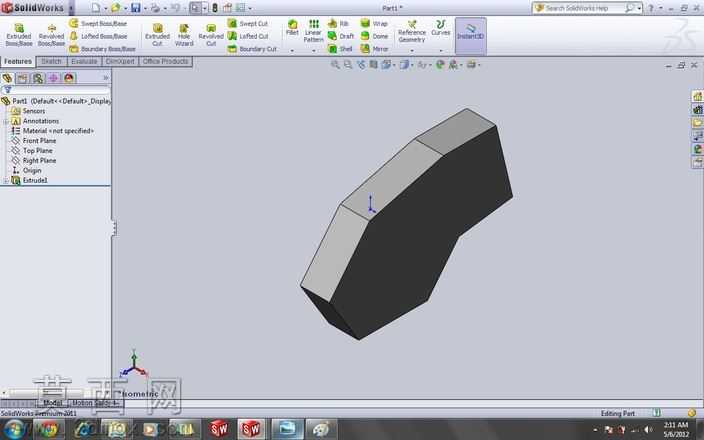Switch to the Sketch tab
704x440 pixels.
pos(51,62)
